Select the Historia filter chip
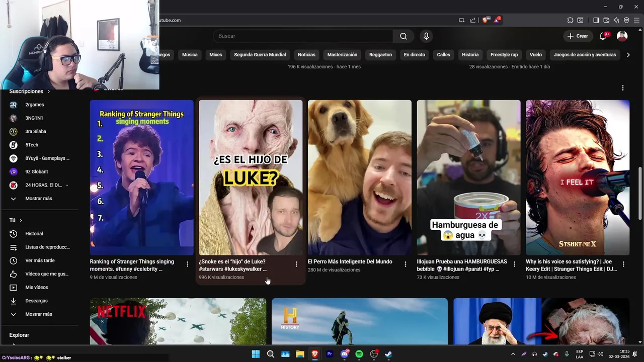The image size is (644, 362). [x=470, y=55]
